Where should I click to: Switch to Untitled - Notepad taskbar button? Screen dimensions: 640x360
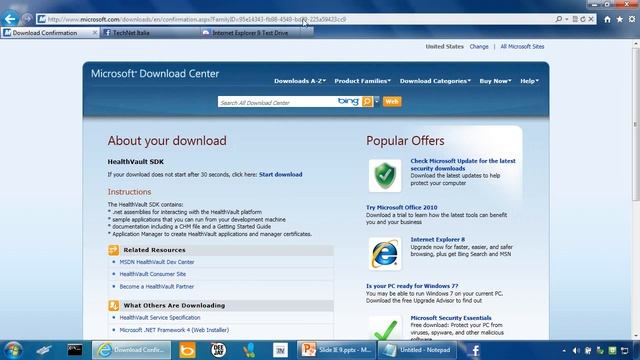(x=417, y=350)
